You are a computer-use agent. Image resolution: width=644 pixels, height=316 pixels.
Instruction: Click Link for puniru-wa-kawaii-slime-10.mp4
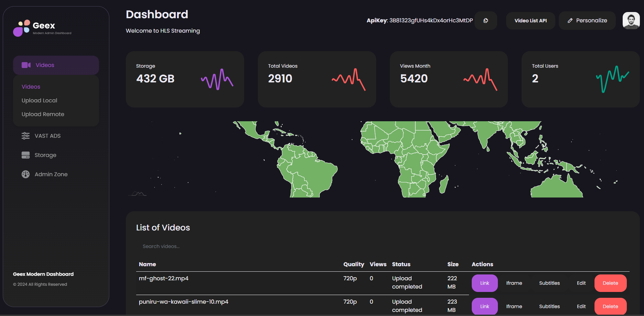tap(484, 306)
